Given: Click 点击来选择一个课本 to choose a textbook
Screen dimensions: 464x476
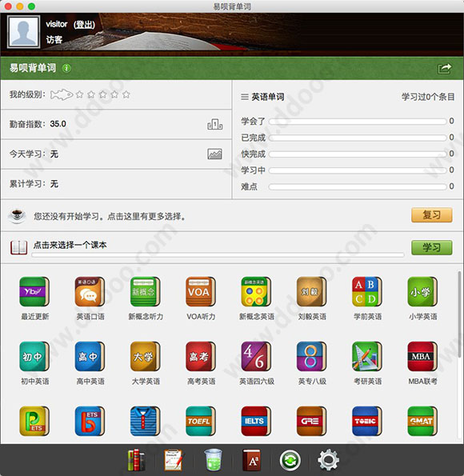Looking at the screenshot, I should click(x=70, y=245).
